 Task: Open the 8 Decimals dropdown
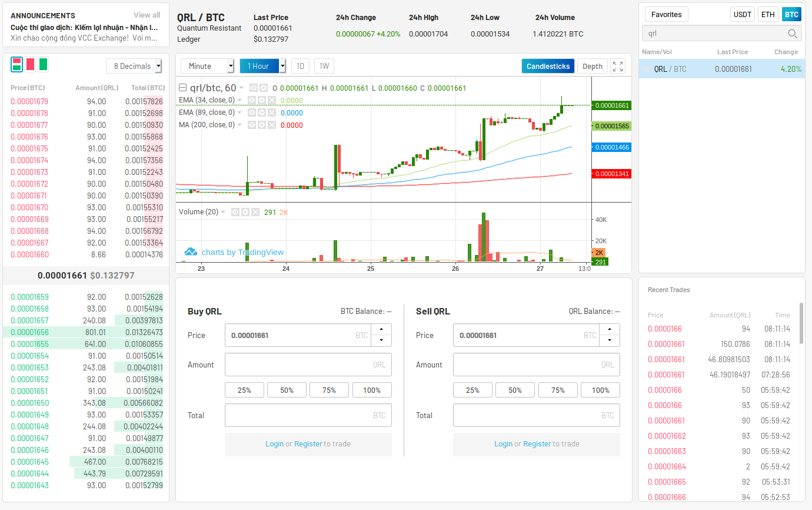(134, 66)
